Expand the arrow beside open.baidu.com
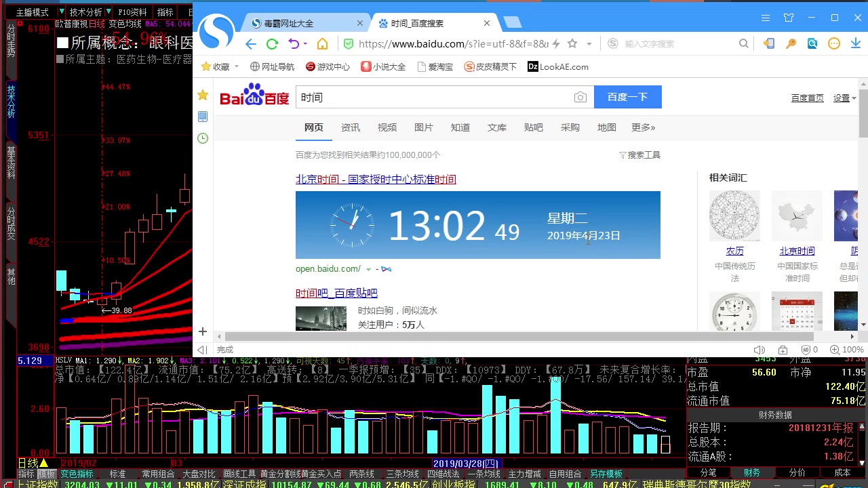Viewport: 868px width, 488px height. (x=369, y=269)
